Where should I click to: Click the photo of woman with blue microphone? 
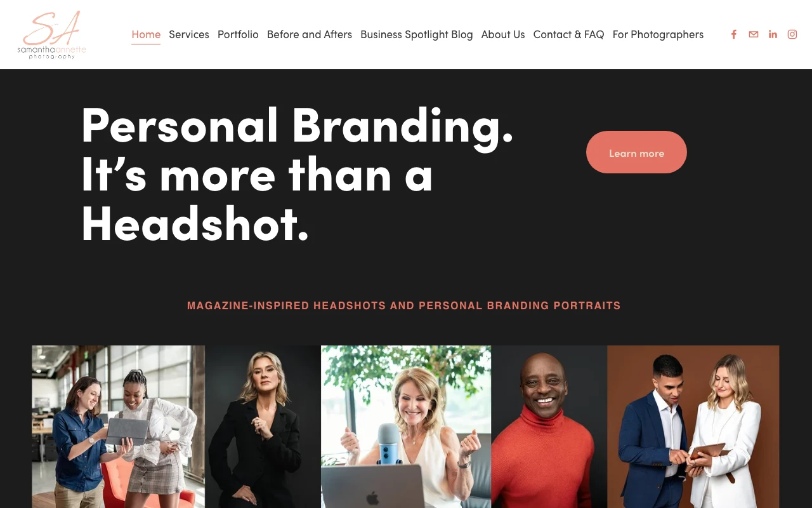click(x=406, y=427)
